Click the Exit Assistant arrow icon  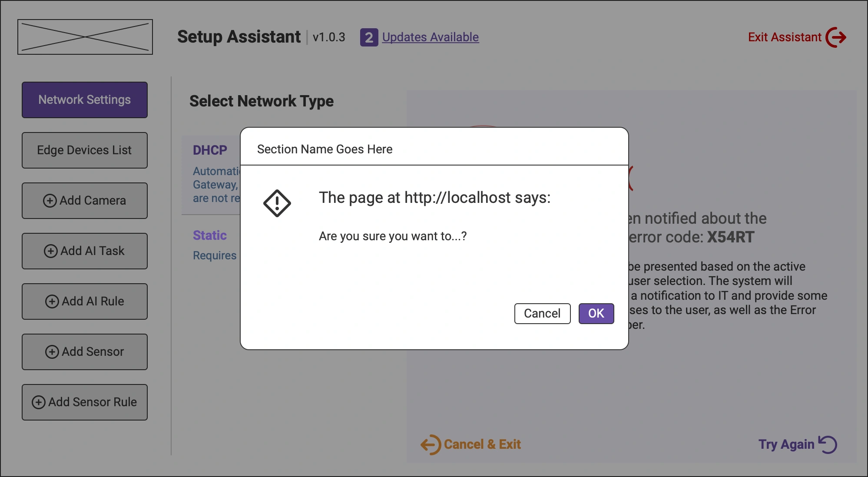tap(835, 37)
